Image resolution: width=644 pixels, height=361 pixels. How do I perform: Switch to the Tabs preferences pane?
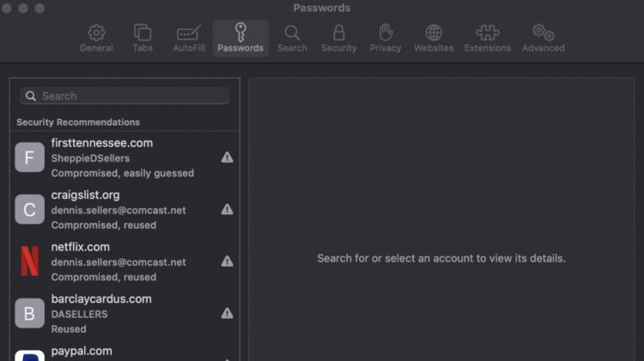click(x=143, y=39)
